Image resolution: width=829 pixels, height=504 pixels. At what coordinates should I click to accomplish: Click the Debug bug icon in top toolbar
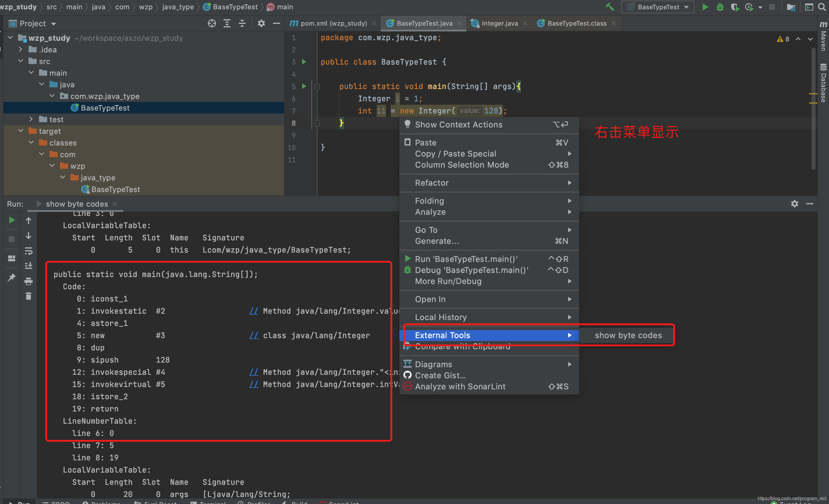coord(720,7)
